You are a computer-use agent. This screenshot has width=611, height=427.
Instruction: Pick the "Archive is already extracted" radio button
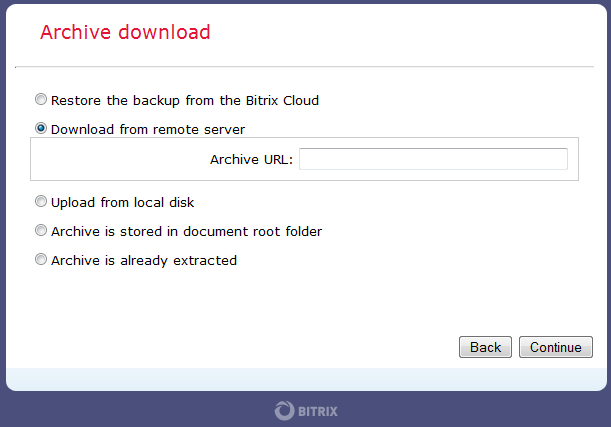pos(41,259)
